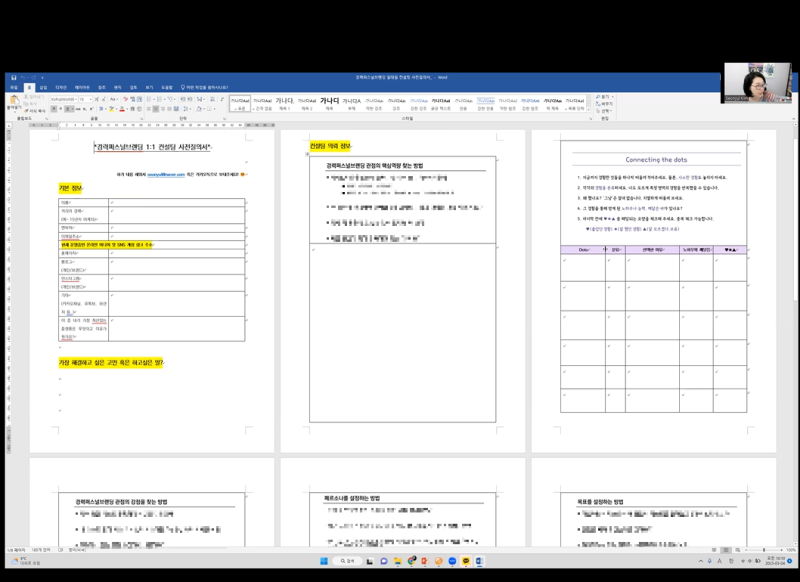The height and width of the screenshot is (582, 800).
Task: Click the 'Connecting the dots' heading
Action: coord(656,160)
